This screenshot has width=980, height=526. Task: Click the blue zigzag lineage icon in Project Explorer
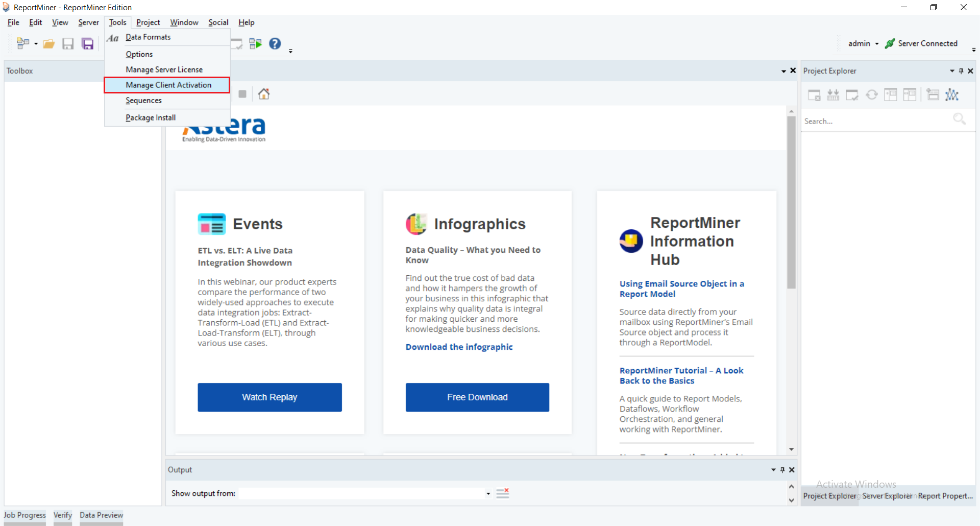952,95
